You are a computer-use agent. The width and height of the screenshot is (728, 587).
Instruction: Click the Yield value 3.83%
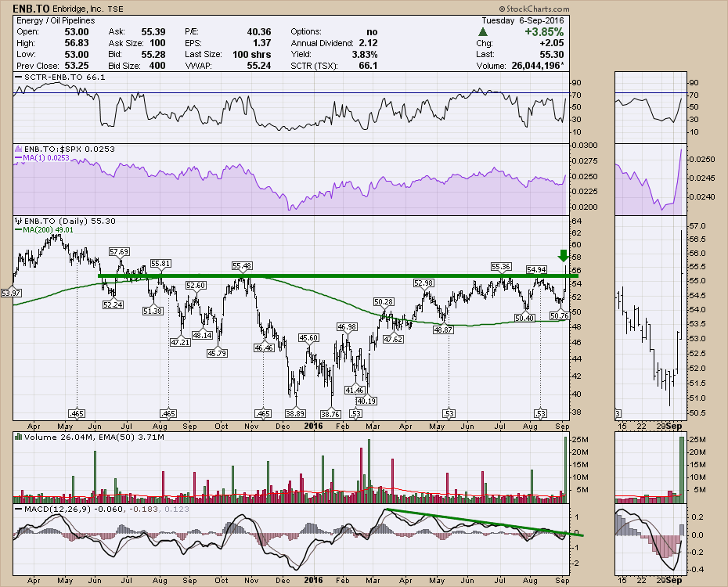pos(365,54)
